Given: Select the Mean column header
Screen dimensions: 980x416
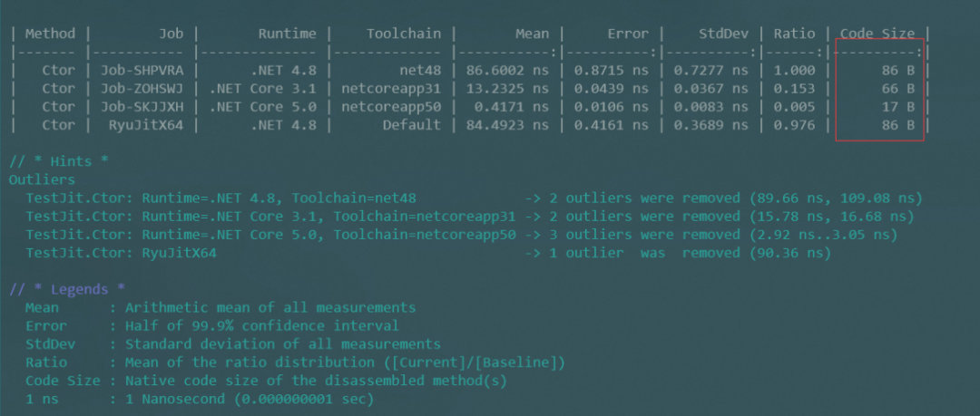Looking at the screenshot, I should pyautogui.click(x=532, y=34).
